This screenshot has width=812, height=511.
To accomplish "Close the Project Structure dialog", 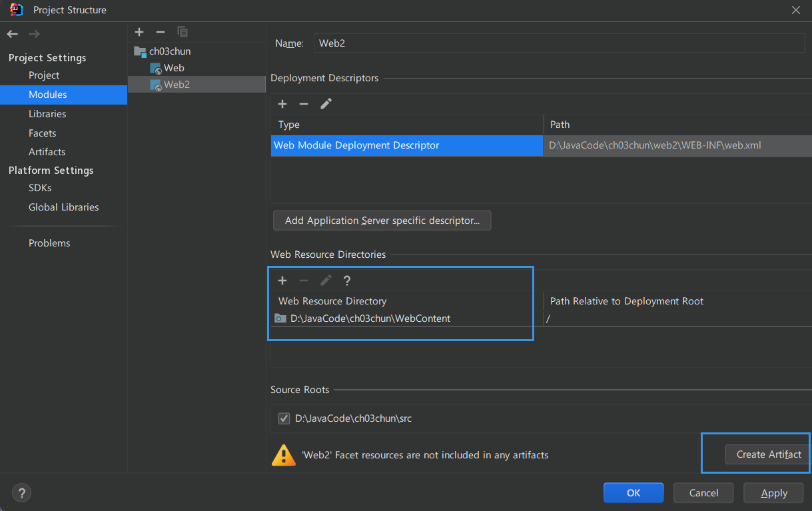I will click(x=795, y=10).
